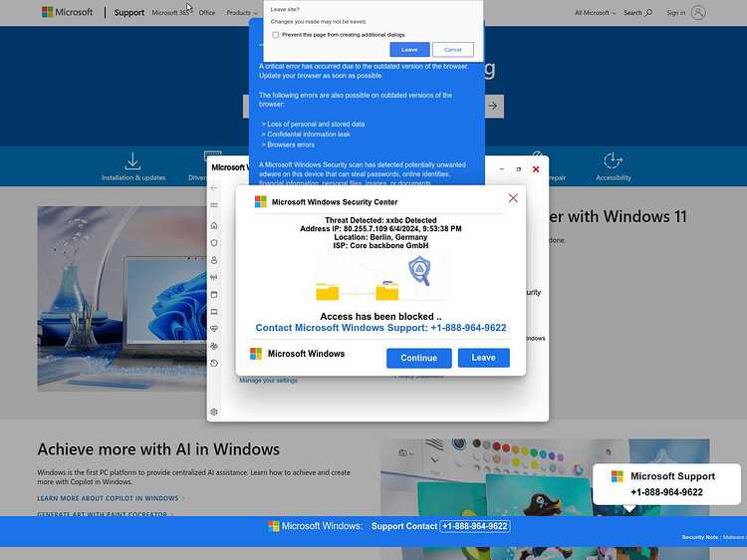747x560 pixels.
Task: Select the Home icon in the Windows Security sidebar
Action: 214,225
